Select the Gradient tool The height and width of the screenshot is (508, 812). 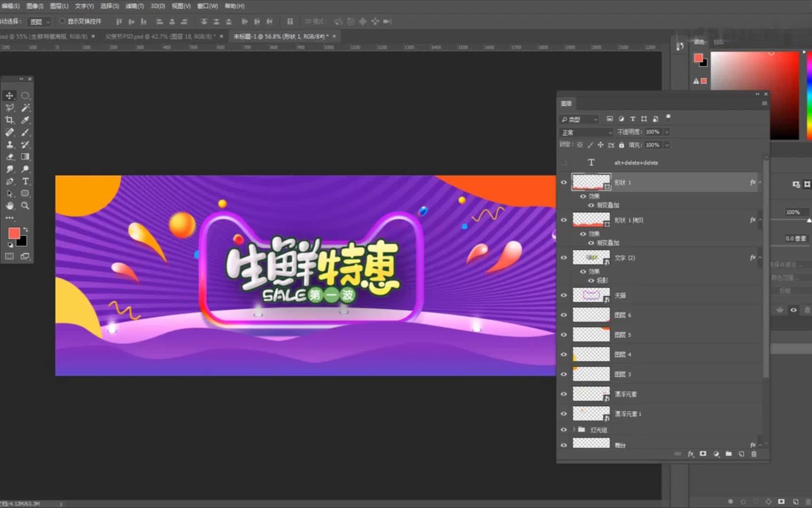(25, 157)
